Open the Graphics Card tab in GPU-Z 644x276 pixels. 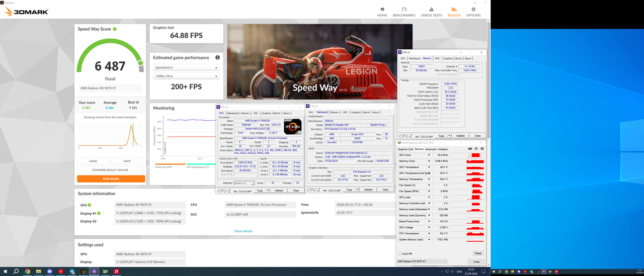pyautogui.click(x=406, y=149)
